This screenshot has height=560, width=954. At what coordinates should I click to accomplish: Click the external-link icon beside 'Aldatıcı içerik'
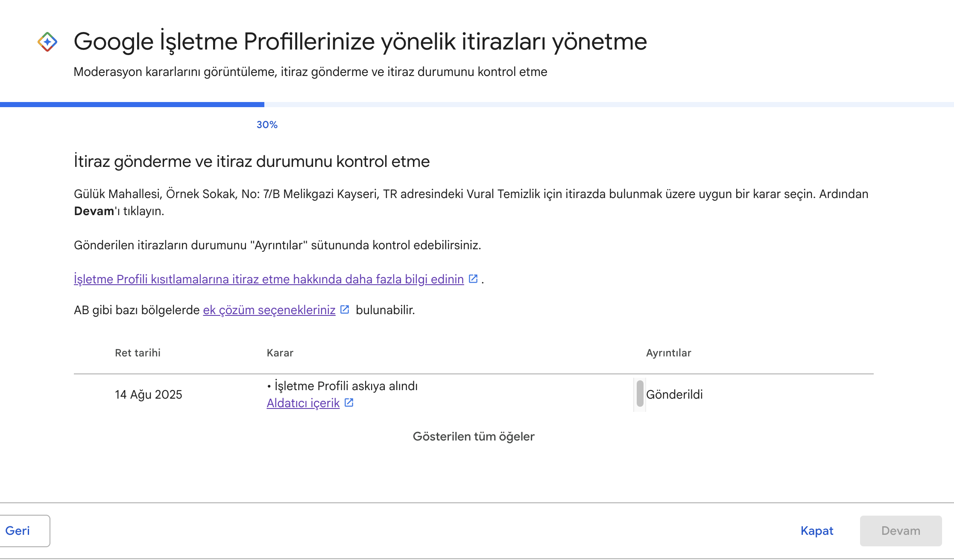coord(349,402)
